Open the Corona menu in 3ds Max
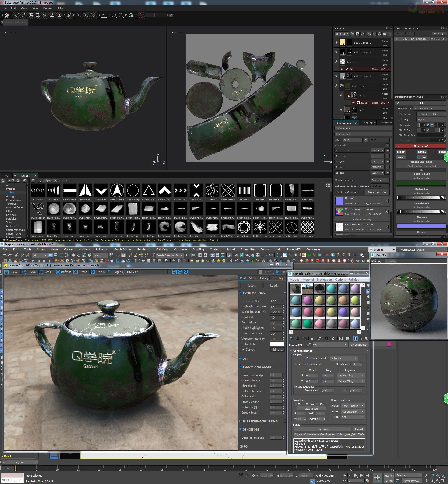Image resolution: width=448 pixels, height=484 pixels. [x=265, y=249]
